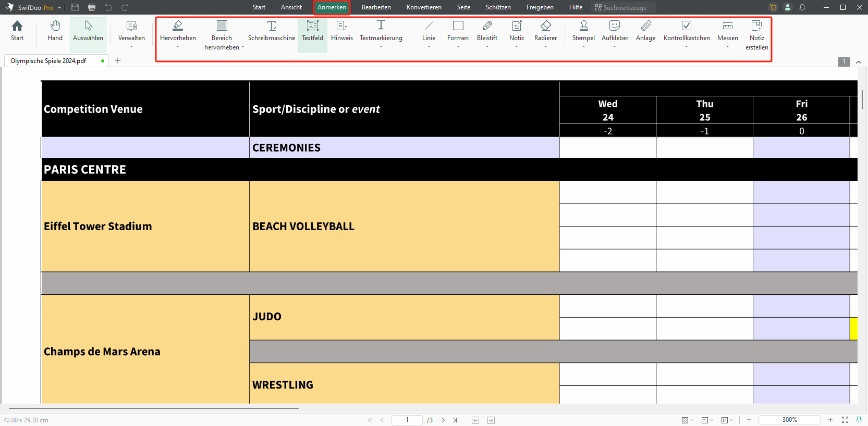Viewport: 868px width, 426px height.
Task: Go to the next page arrow
Action: [x=443, y=420]
